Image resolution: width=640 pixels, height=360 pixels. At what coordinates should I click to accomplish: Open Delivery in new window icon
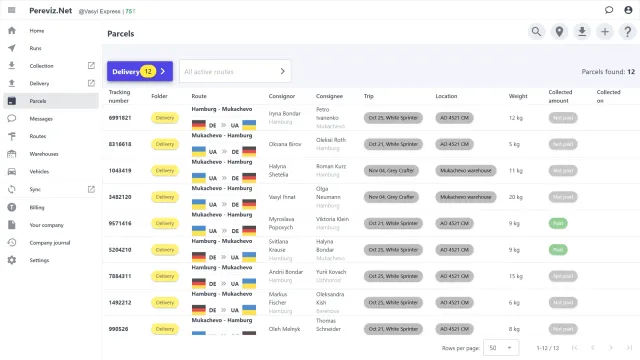click(91, 83)
